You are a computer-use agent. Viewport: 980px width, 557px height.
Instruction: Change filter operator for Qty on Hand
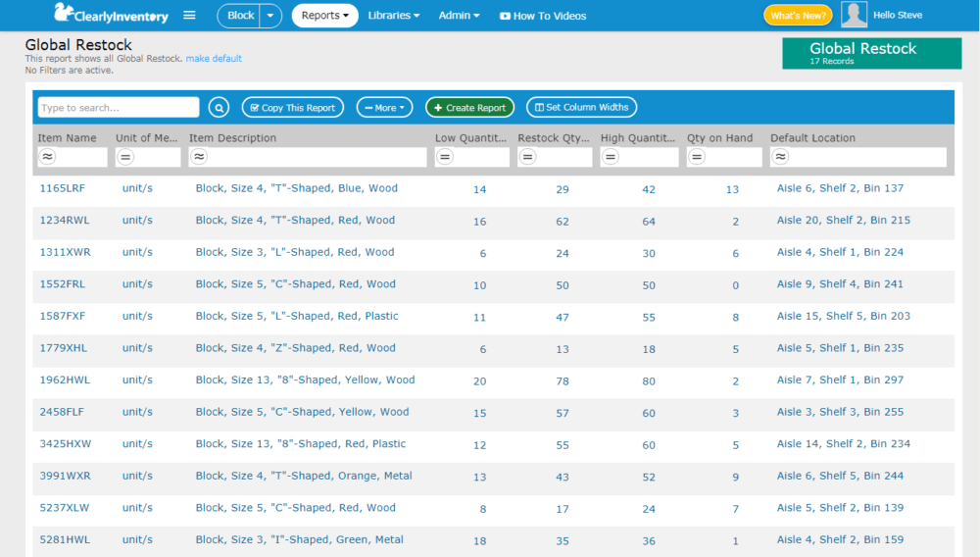pos(697,156)
